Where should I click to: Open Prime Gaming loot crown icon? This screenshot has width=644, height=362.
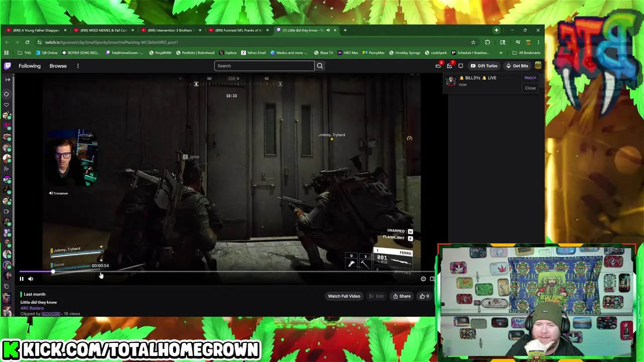pyautogui.click(x=438, y=66)
